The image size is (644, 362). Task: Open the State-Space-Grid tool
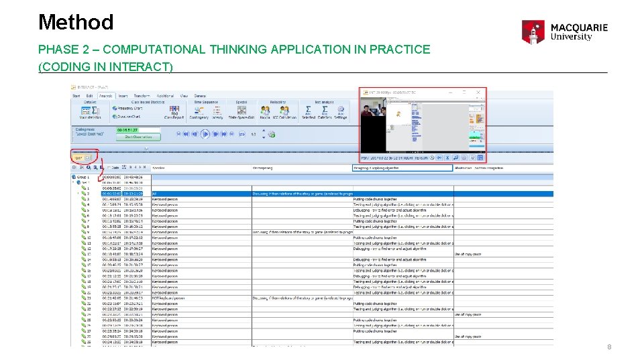point(241,113)
